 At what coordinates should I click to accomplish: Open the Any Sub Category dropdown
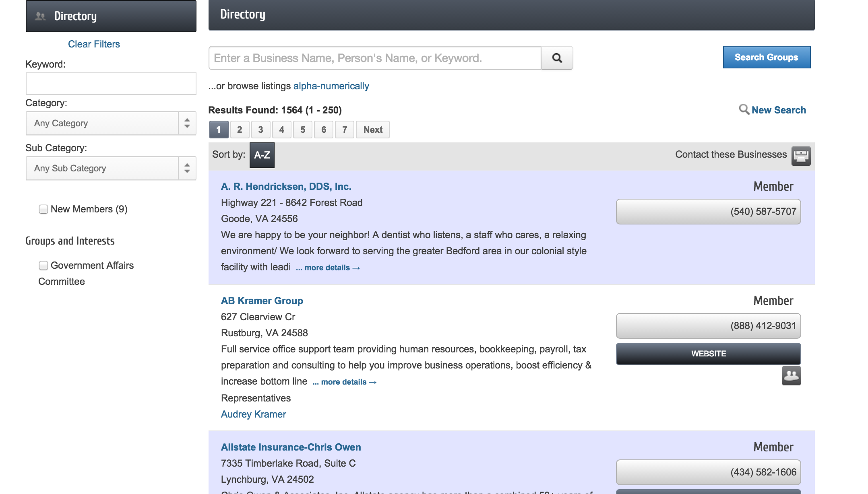click(x=111, y=168)
